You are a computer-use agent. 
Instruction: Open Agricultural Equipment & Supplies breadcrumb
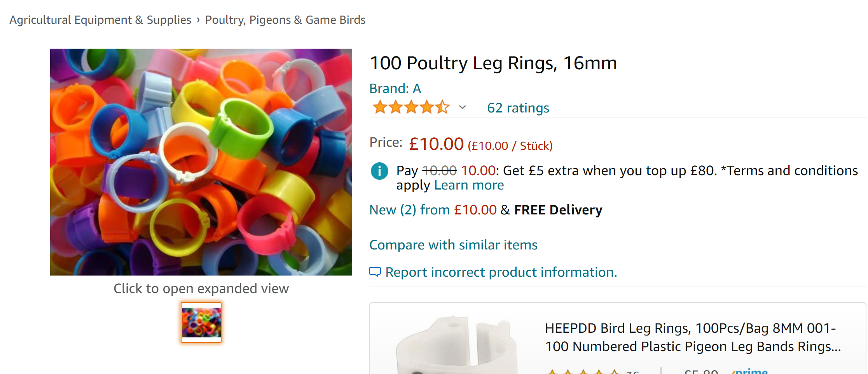[x=100, y=20]
